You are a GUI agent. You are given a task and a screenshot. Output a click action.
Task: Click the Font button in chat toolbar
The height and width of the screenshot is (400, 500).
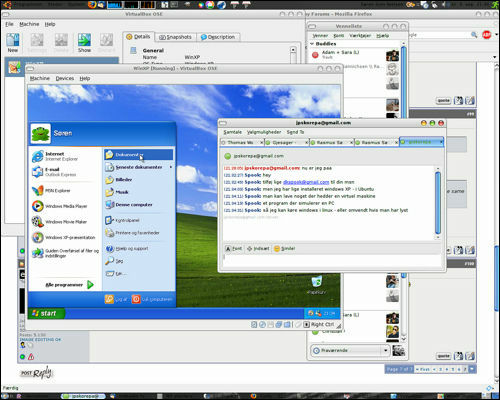coord(234,248)
